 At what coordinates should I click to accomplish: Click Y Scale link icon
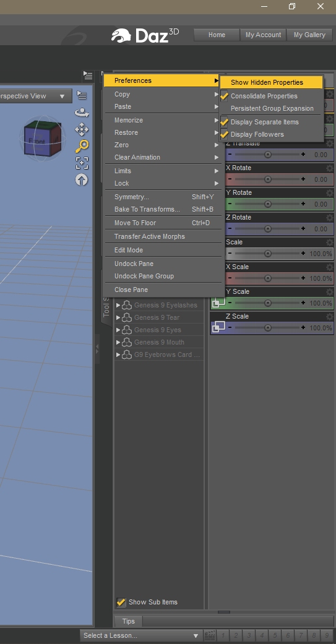tap(218, 303)
